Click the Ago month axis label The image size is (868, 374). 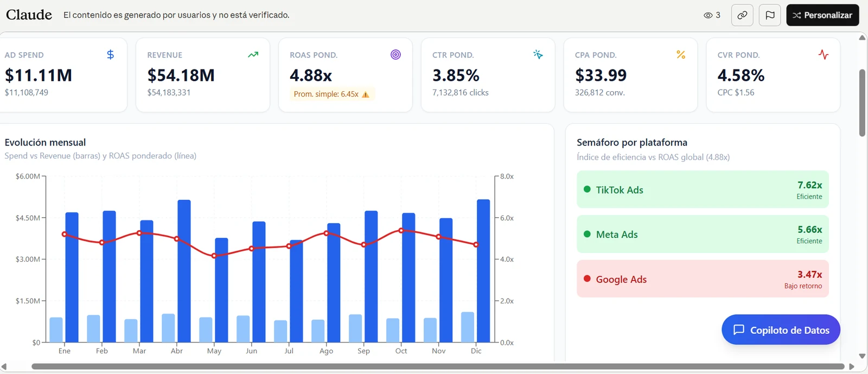(327, 351)
